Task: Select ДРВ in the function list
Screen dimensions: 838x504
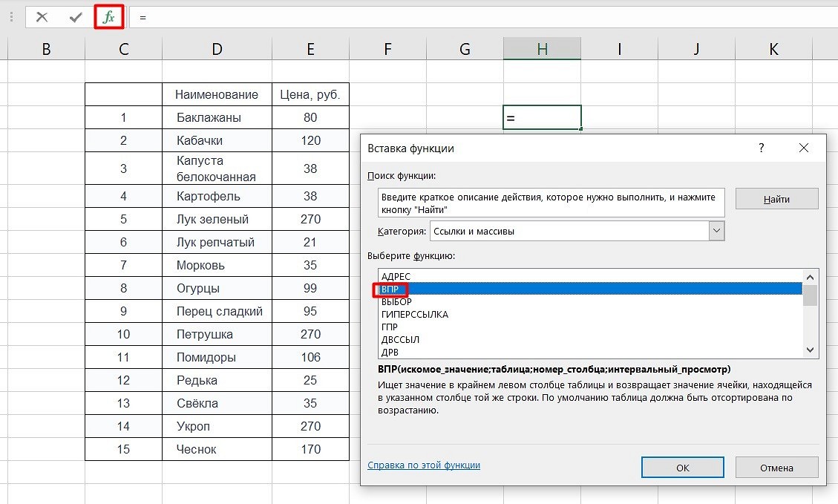Action: (591, 353)
